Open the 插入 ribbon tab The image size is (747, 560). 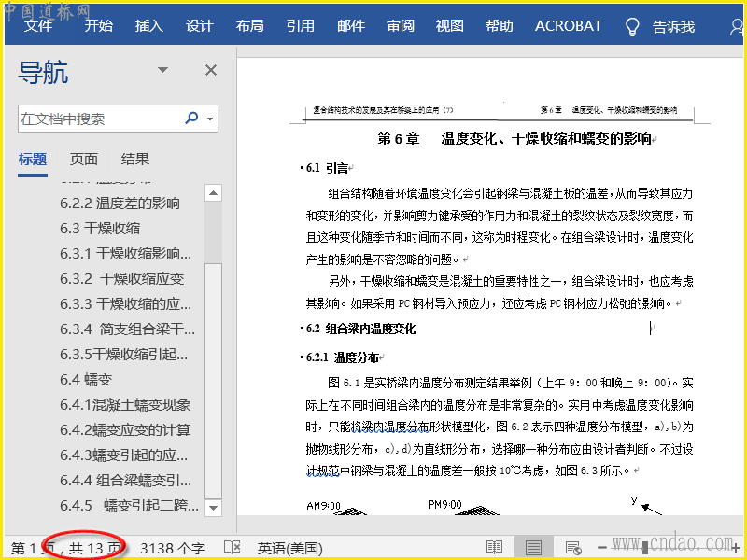[x=149, y=26]
